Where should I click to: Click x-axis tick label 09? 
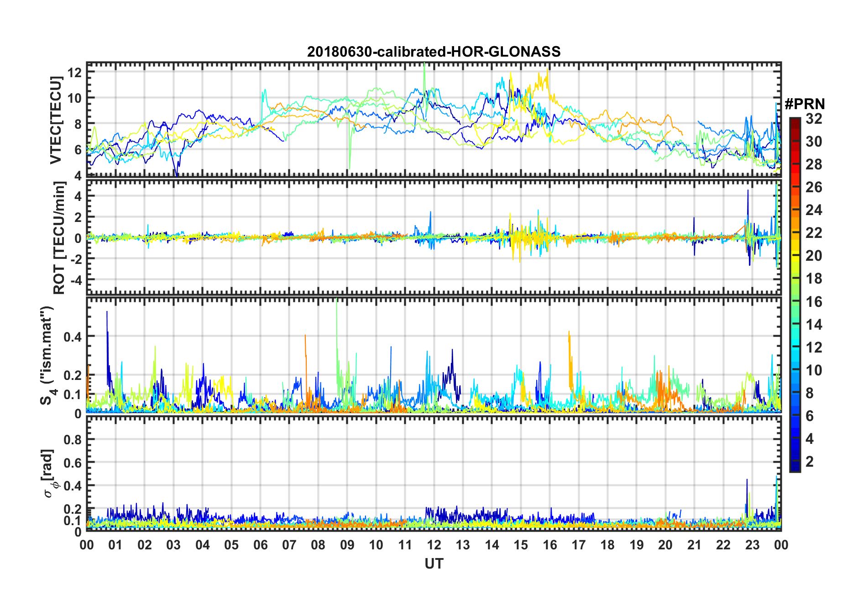click(347, 545)
